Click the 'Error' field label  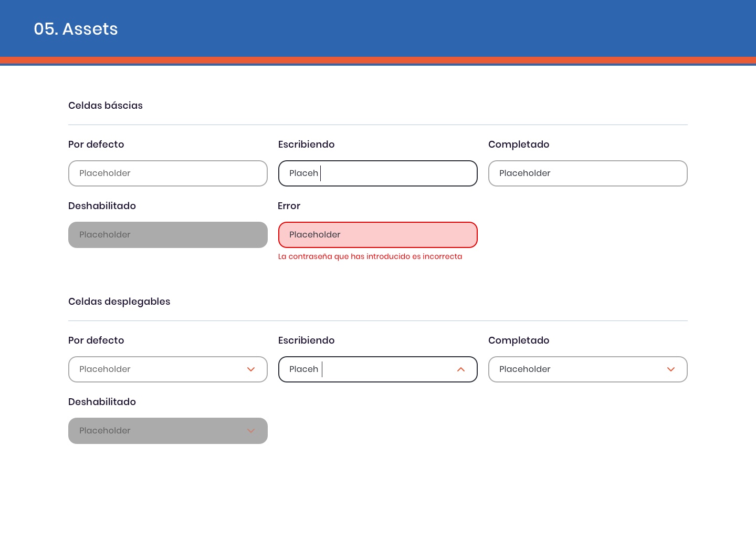[x=289, y=206]
